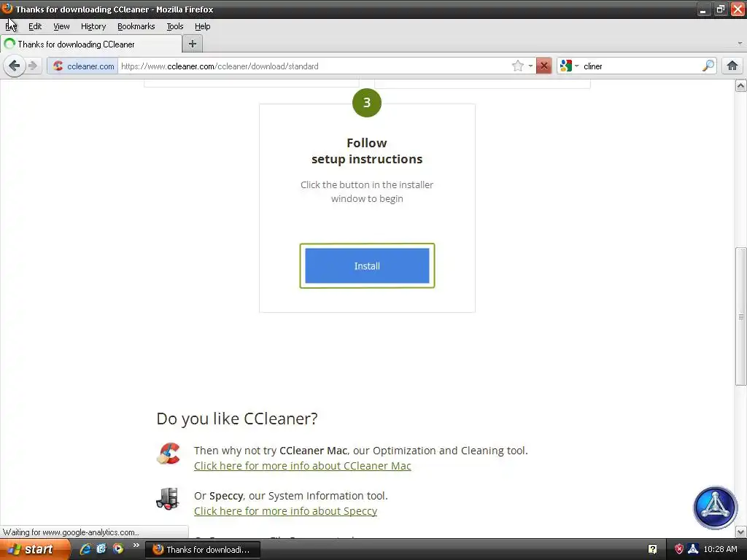The width and height of the screenshot is (747, 560).
Task: Click the blue triangle tray icon
Action: 693,550
